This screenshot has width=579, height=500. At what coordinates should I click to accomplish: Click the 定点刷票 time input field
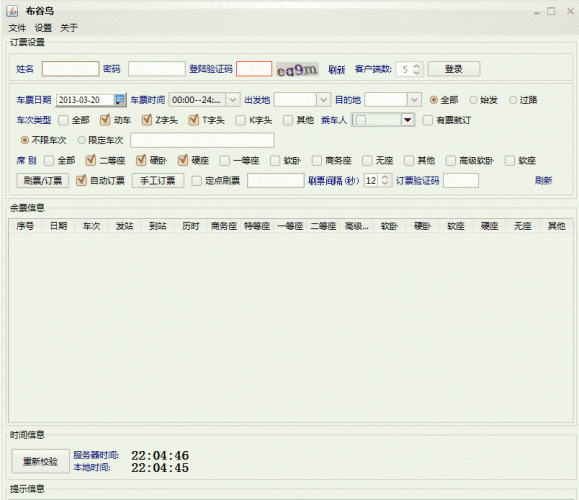(x=276, y=181)
